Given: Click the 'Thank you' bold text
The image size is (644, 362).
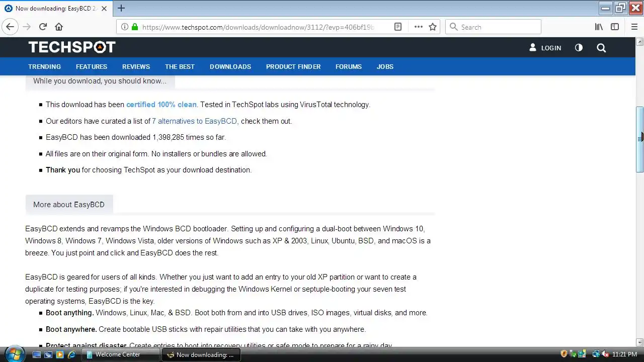Looking at the screenshot, I should click(63, 170).
